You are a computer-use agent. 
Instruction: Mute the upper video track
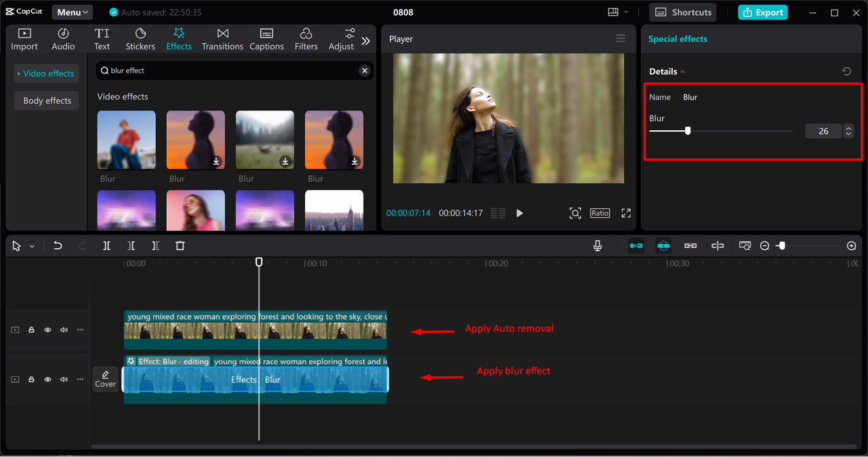[x=64, y=330]
